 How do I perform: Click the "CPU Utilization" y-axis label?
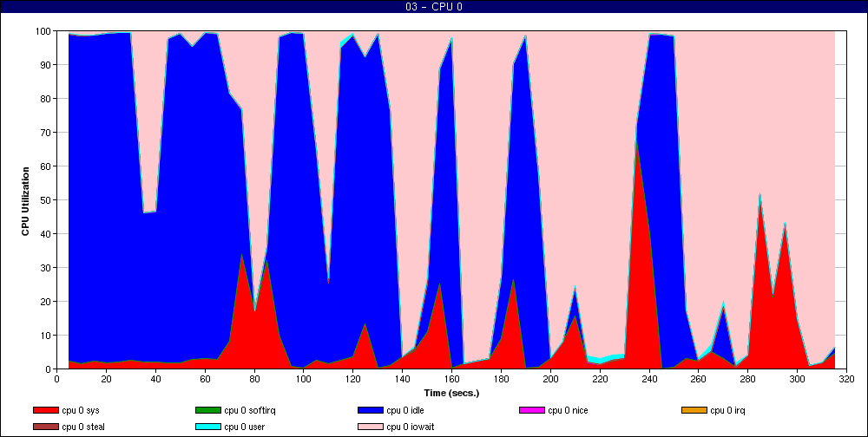[25, 200]
